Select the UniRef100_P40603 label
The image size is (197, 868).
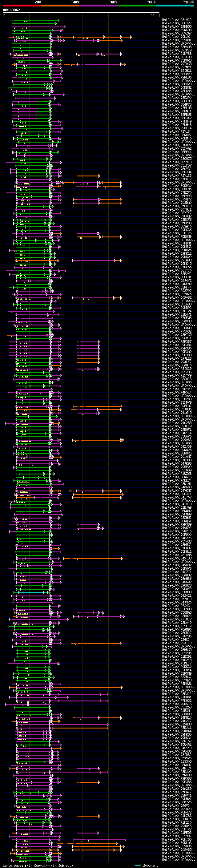[x=177, y=487]
